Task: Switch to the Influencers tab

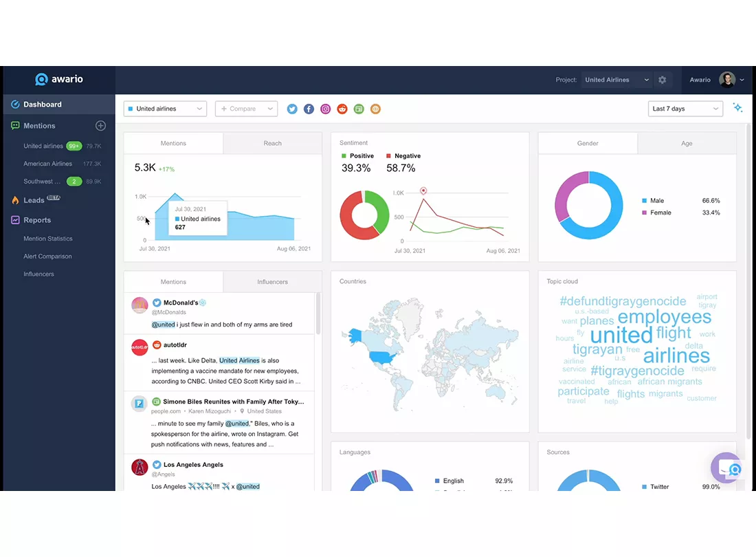Action: 272,282
